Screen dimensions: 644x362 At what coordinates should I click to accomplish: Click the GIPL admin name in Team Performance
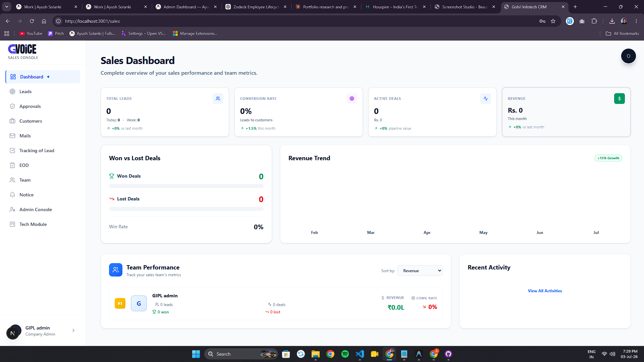click(165, 296)
